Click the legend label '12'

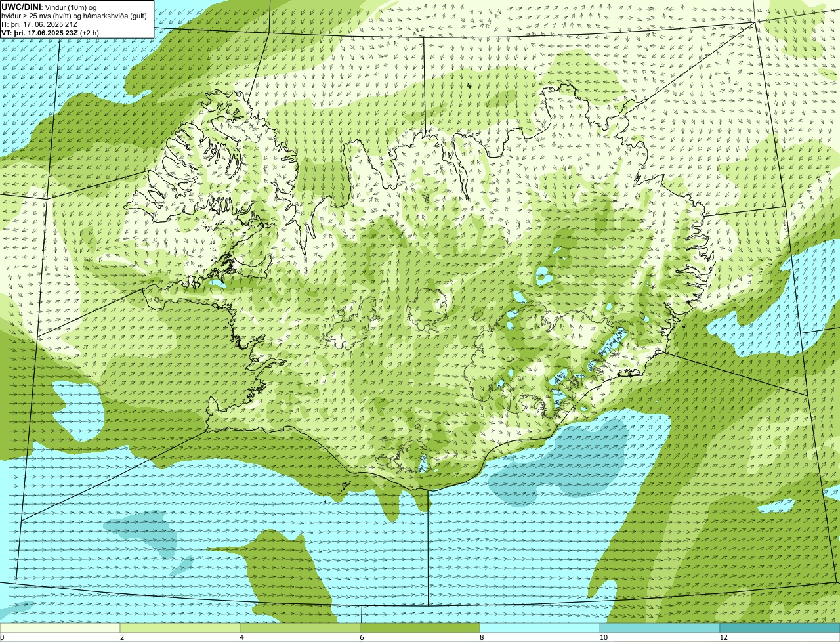(x=724, y=637)
